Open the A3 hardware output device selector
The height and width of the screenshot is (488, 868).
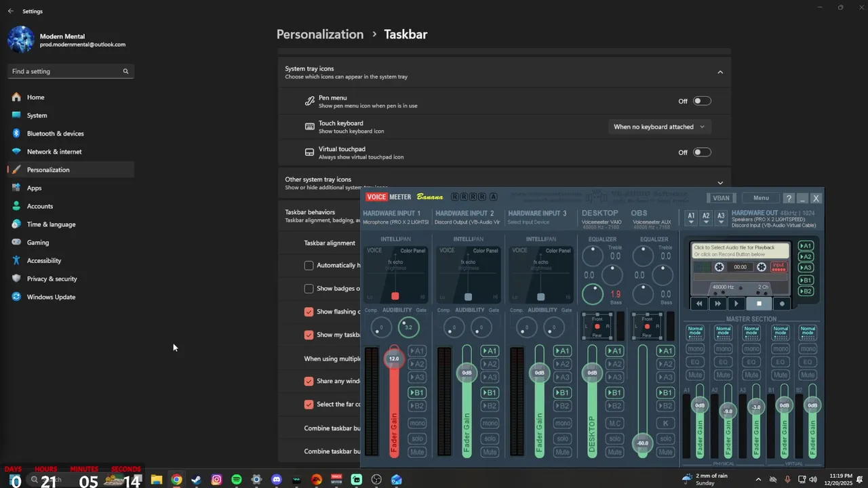coord(721,218)
